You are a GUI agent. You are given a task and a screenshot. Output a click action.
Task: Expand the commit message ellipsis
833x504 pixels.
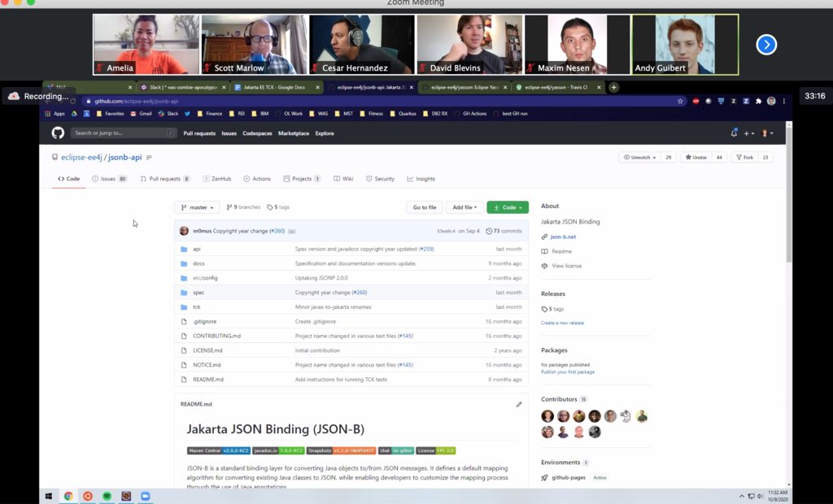coord(292,232)
